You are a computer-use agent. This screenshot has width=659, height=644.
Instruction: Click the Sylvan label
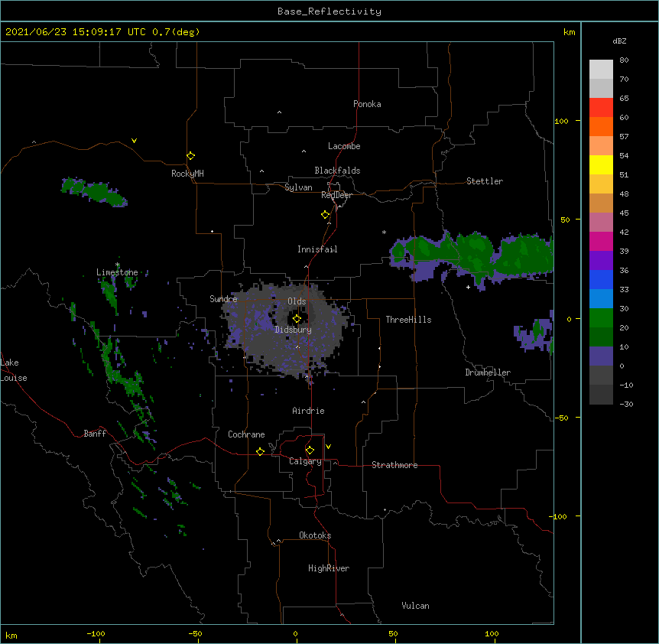coord(298,187)
